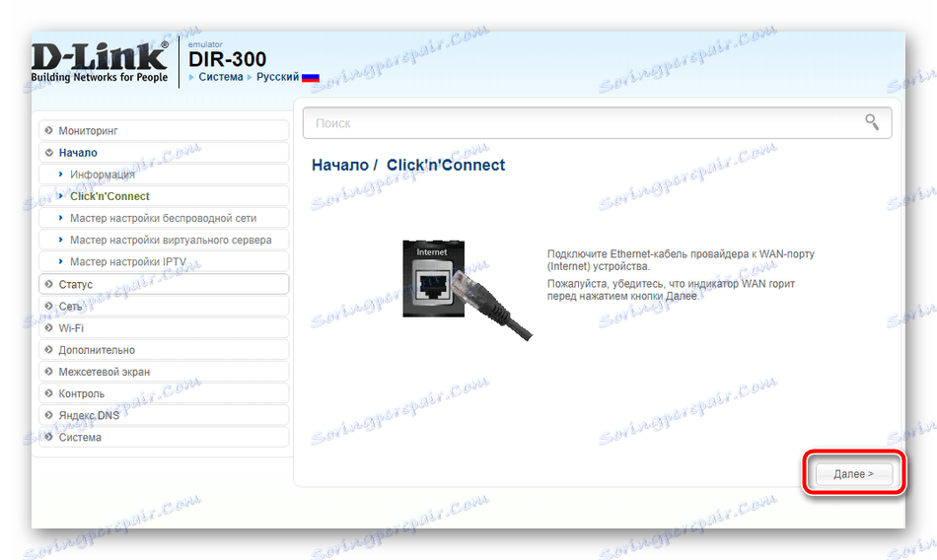Expand the Статус section arrow
The image size is (937, 560).
[x=49, y=284]
